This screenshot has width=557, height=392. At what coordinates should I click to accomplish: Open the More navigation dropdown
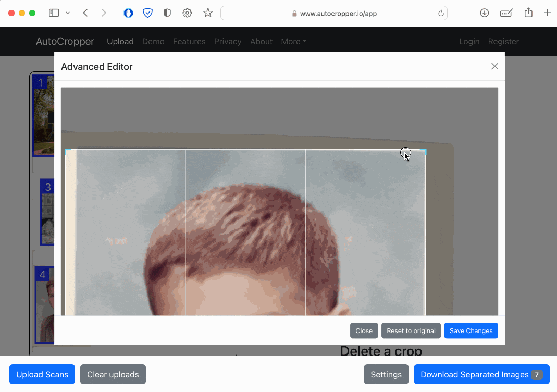(293, 41)
